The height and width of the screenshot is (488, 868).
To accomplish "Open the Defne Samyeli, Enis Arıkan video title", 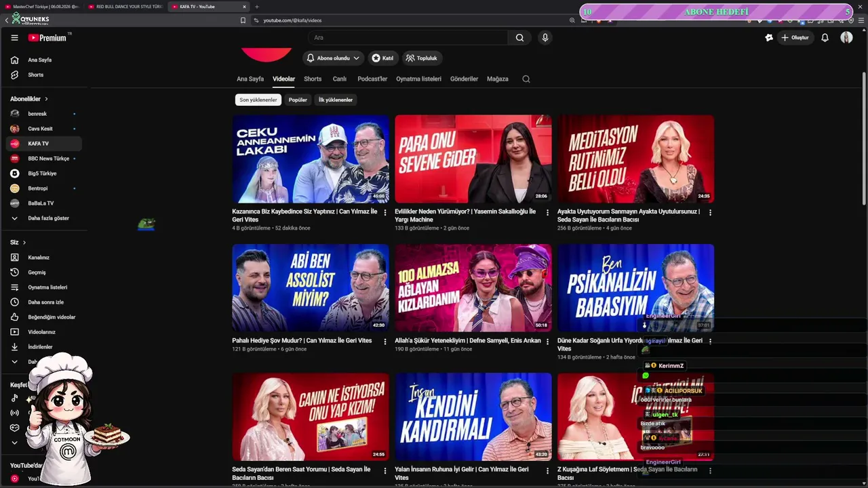I will (x=468, y=341).
